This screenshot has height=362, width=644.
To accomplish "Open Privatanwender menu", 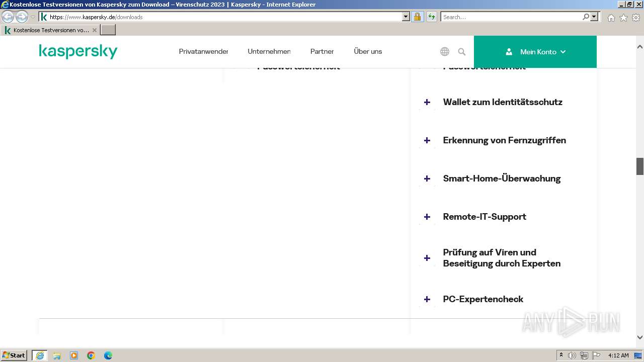I will pos(203,51).
